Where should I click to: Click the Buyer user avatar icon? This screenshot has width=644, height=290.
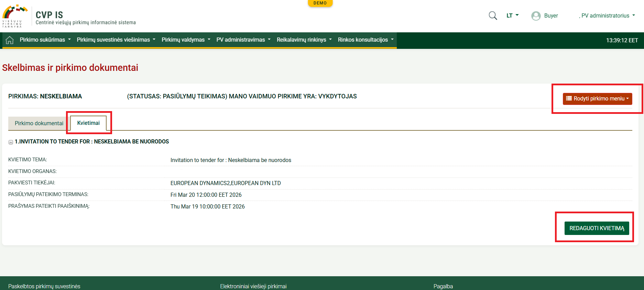pos(536,16)
